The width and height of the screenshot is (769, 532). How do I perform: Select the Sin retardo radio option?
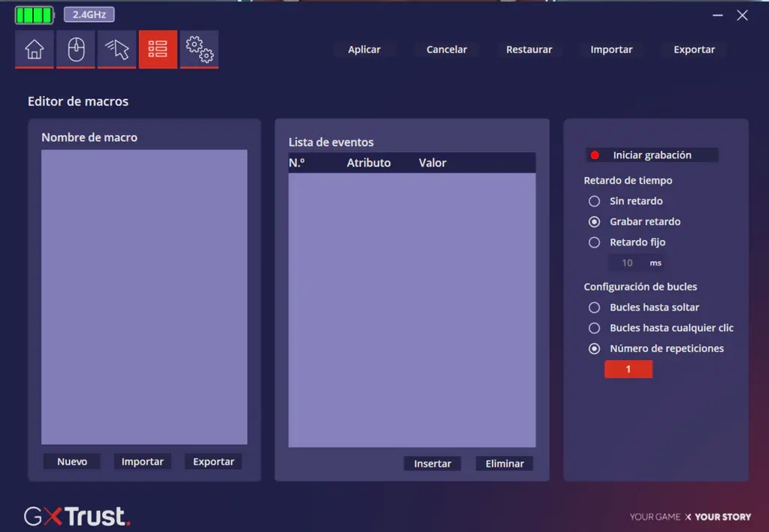tap(595, 201)
